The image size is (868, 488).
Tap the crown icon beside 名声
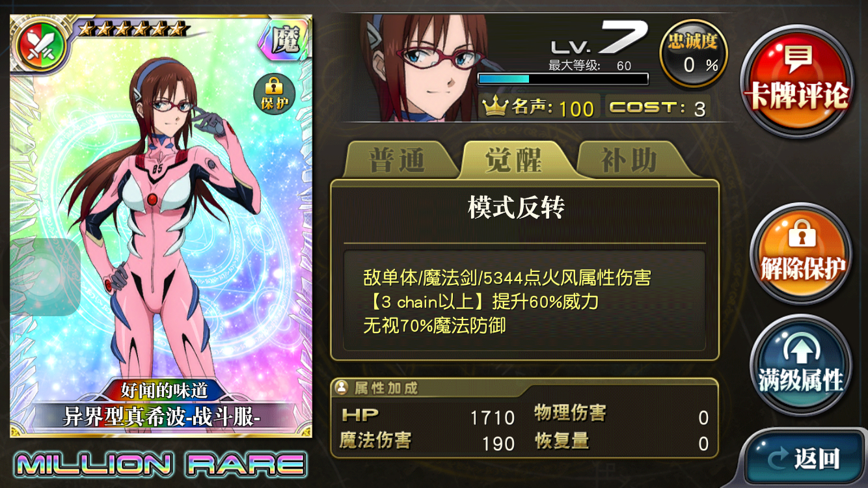[x=495, y=107]
